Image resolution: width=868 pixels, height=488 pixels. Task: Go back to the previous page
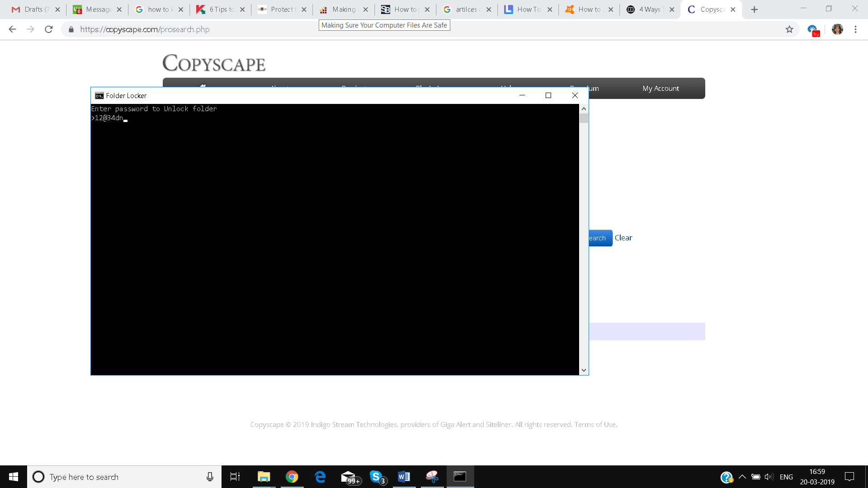tap(12, 29)
